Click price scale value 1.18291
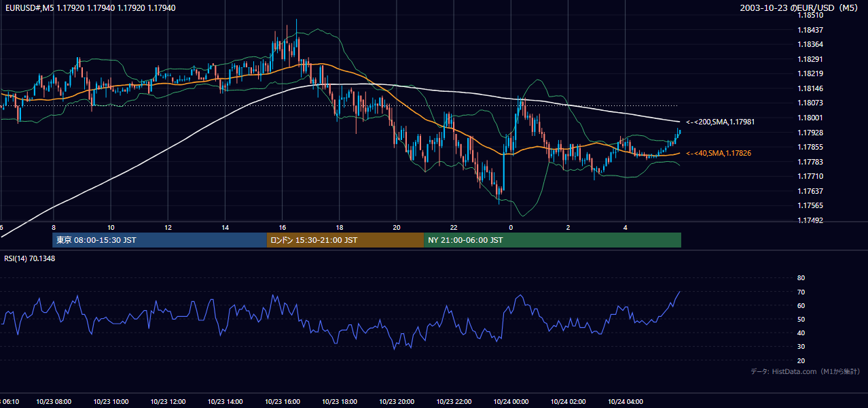The image size is (868, 408). point(811,59)
